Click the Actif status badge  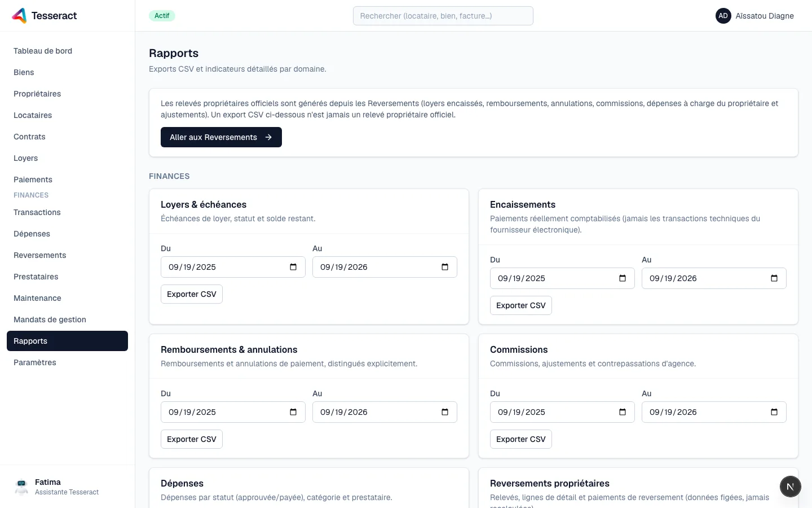coord(162,16)
